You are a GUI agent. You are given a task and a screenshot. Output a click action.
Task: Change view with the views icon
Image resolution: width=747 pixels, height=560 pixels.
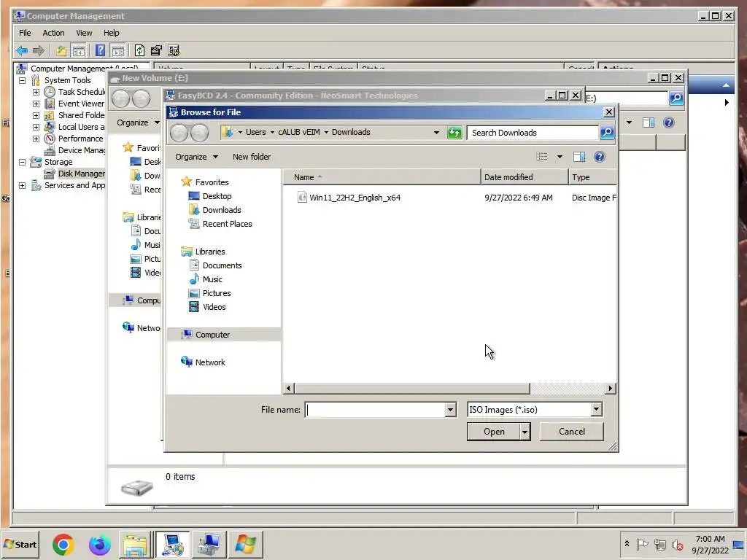[542, 157]
